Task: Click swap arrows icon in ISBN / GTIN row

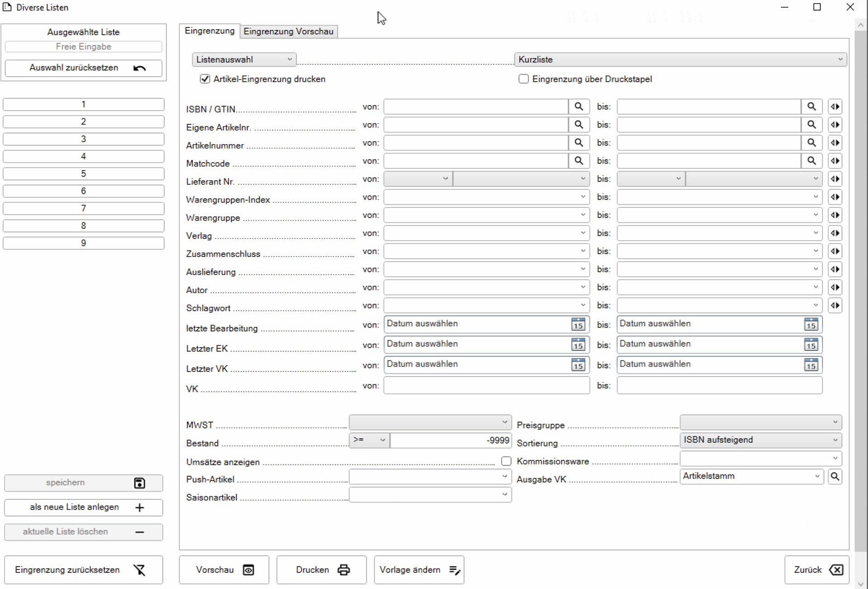Action: (835, 107)
